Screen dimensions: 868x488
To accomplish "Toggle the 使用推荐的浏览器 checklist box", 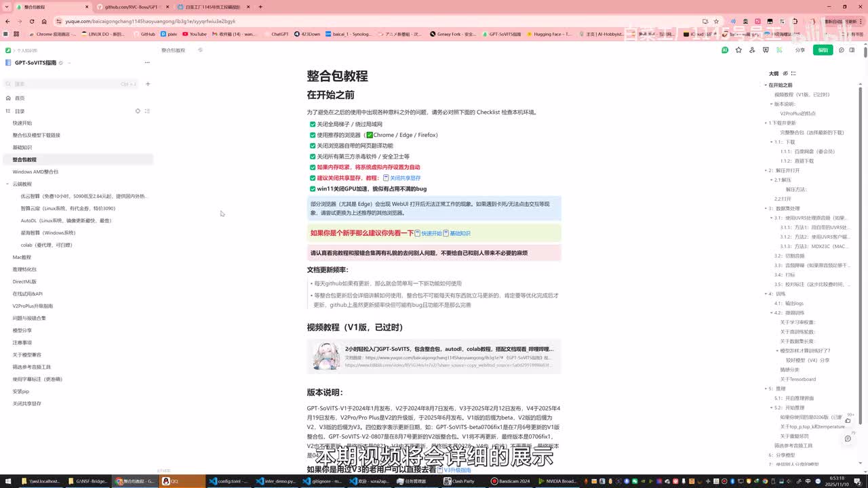I will 313,135.
